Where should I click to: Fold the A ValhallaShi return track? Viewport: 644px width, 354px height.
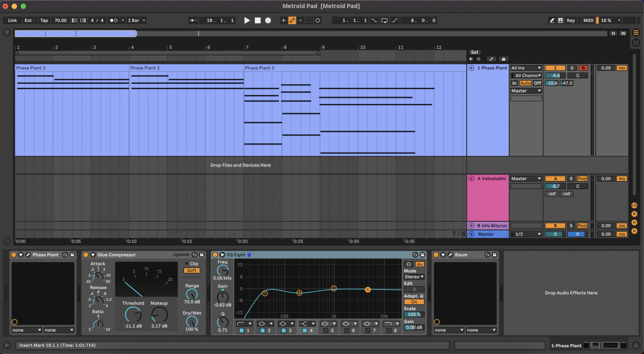coord(472,179)
